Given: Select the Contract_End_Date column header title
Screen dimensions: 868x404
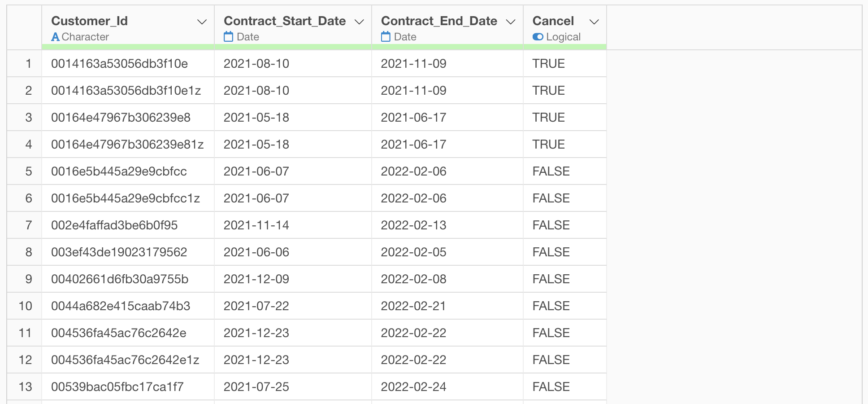Looking at the screenshot, I should click(439, 21).
